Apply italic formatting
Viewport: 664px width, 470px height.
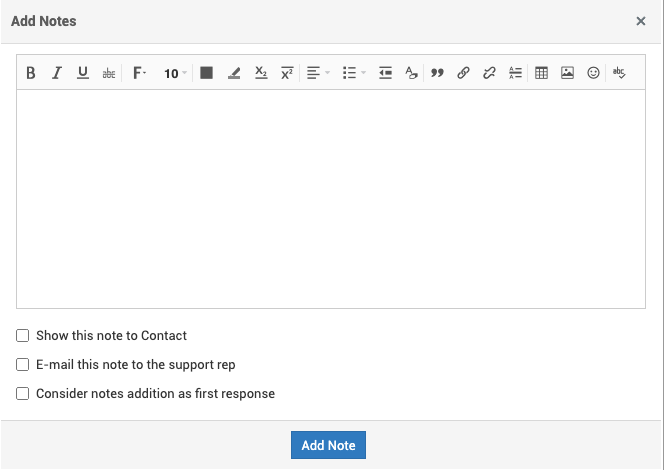[57, 73]
